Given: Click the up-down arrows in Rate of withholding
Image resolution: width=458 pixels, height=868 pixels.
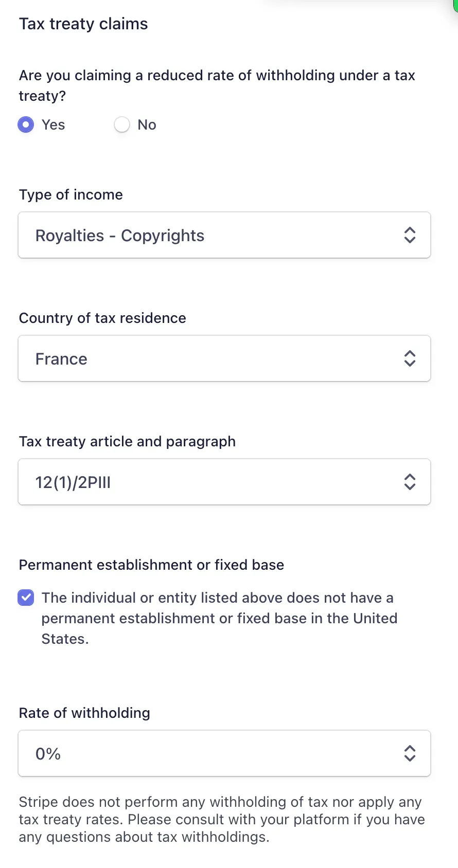Looking at the screenshot, I should pos(410,753).
